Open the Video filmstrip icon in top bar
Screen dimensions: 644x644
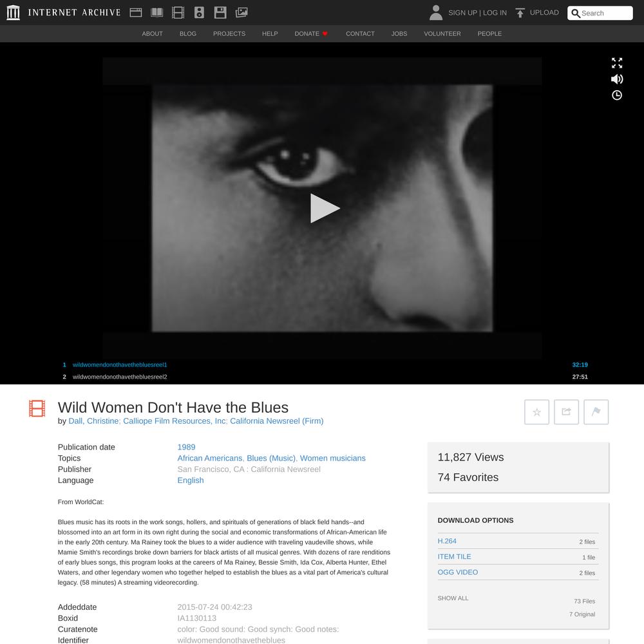click(x=178, y=13)
